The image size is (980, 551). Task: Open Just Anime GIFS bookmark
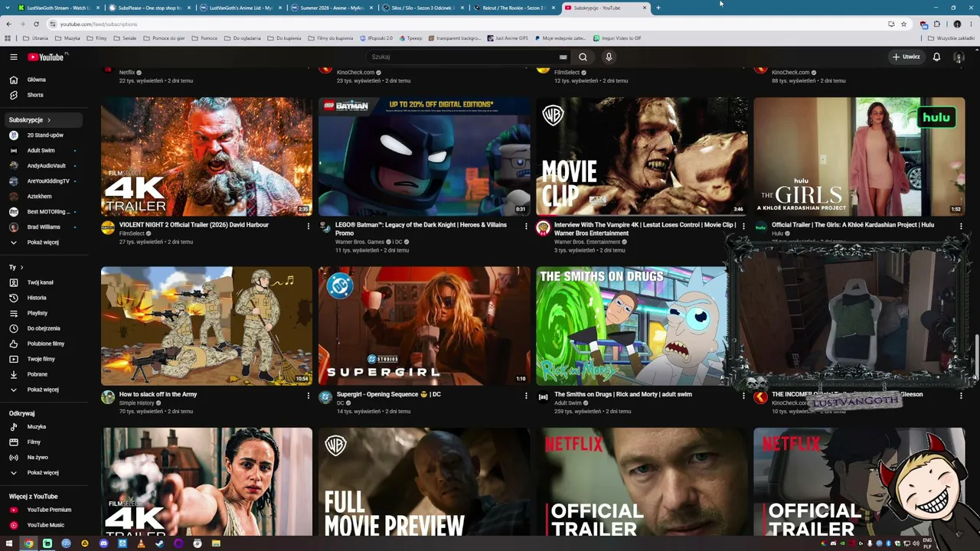coord(507,38)
